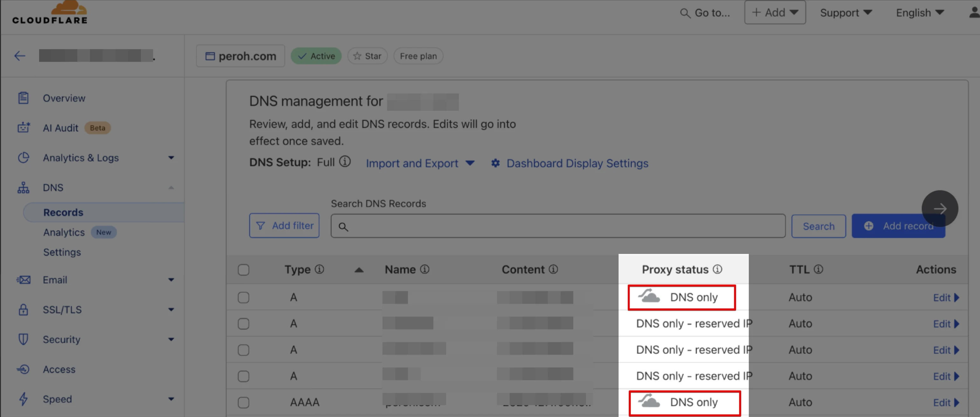Viewport: 980px width, 417px height.
Task: Click the round dark next arrow button
Action: pyautogui.click(x=940, y=208)
